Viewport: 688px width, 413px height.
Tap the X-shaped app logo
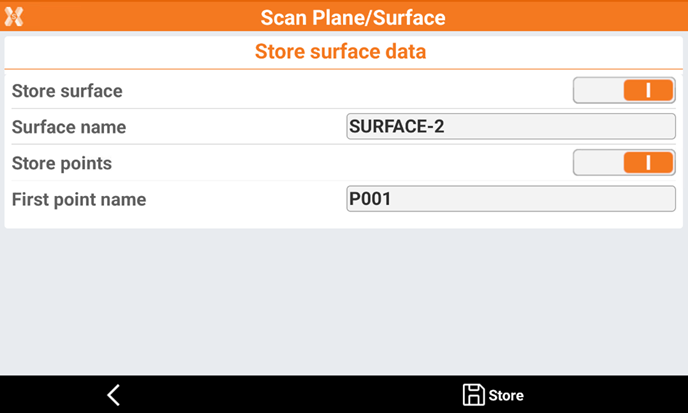(x=13, y=17)
